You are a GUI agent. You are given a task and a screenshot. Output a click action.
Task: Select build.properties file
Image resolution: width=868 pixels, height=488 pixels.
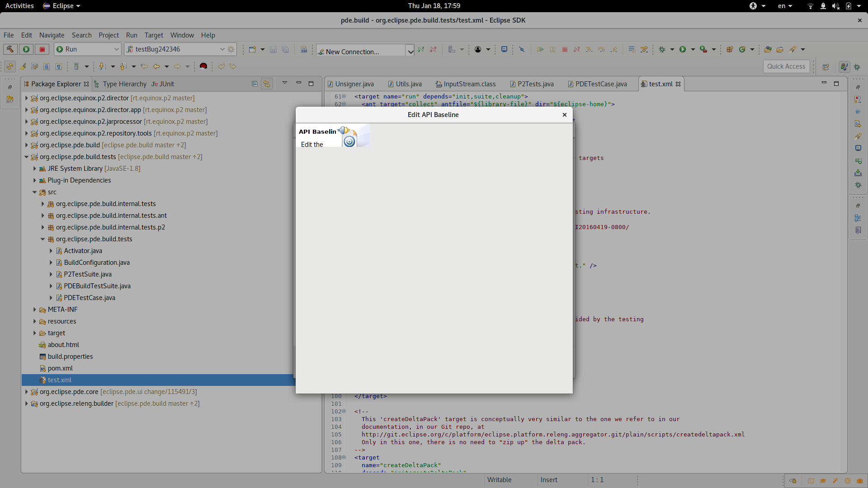(70, 357)
